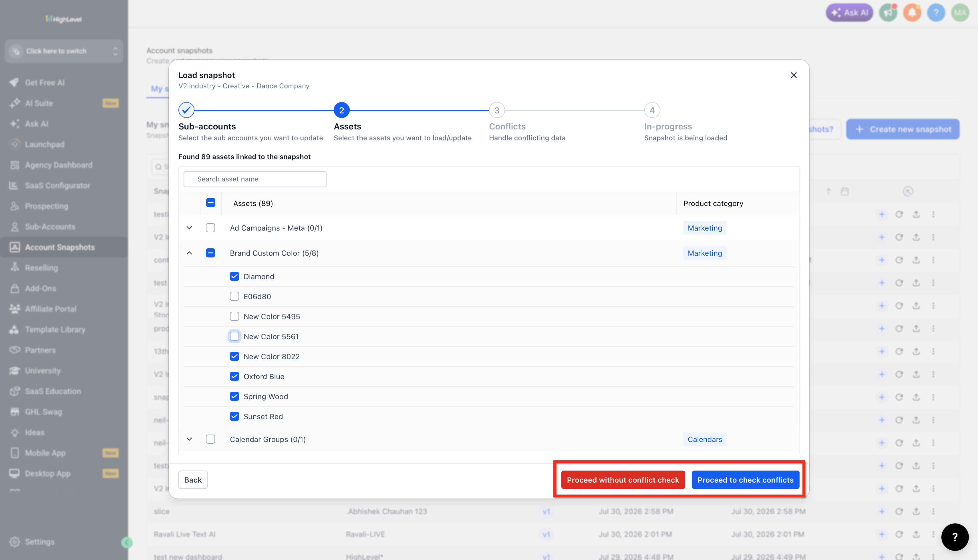
Task: Click the Ideas lightbulb icon
Action: (x=15, y=432)
